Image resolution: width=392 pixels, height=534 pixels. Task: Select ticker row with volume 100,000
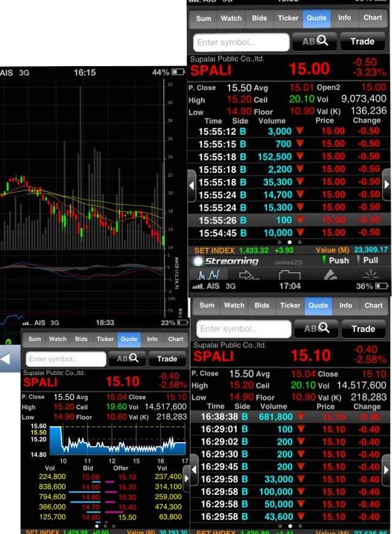point(290,492)
